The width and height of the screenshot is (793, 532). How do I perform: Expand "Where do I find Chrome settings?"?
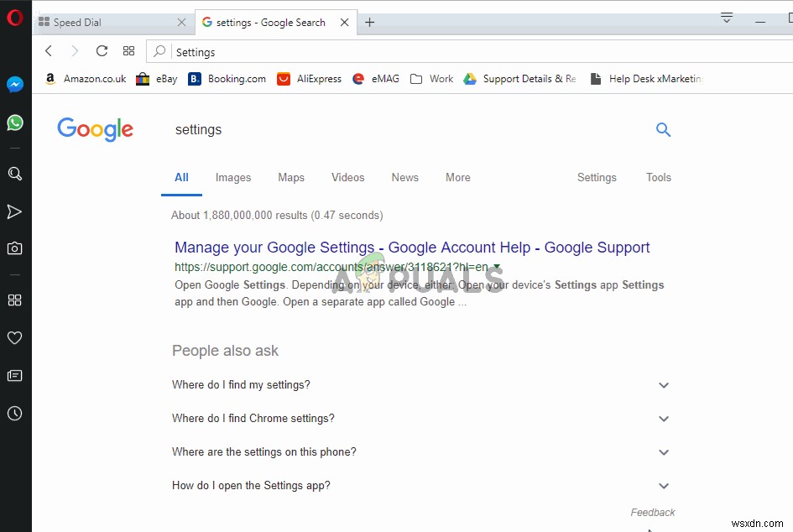tap(664, 419)
